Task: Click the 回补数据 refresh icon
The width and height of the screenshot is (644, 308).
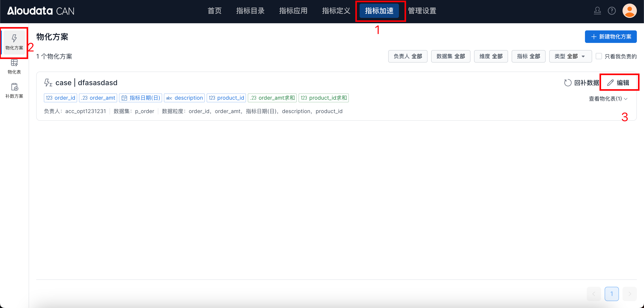Action: (568, 83)
